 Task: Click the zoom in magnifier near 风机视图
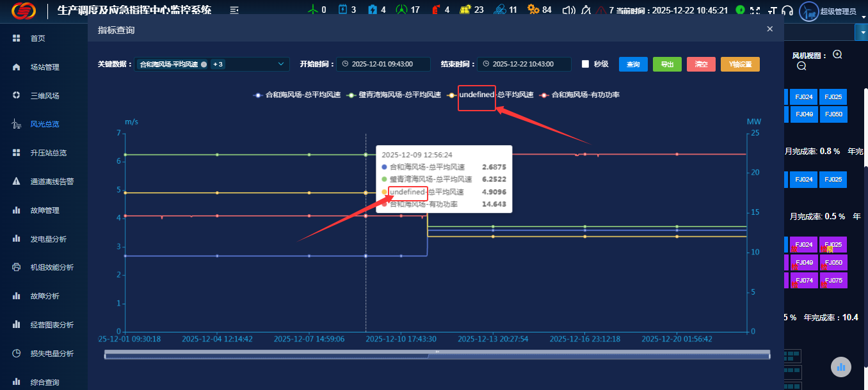pyautogui.click(x=837, y=55)
